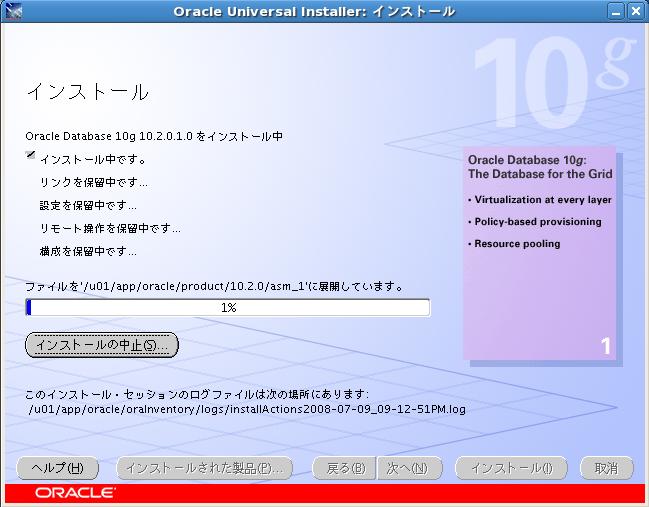This screenshot has height=507, width=649.
Task: Click the インストール中です。 status line
Action: point(93,159)
